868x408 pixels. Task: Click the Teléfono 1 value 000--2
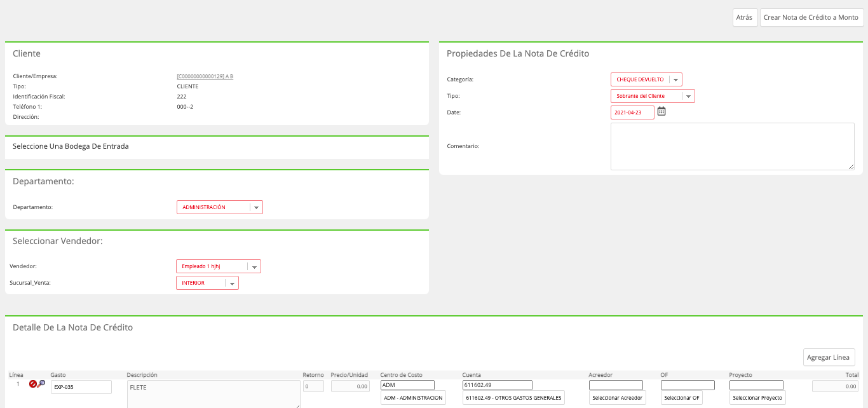coord(185,107)
